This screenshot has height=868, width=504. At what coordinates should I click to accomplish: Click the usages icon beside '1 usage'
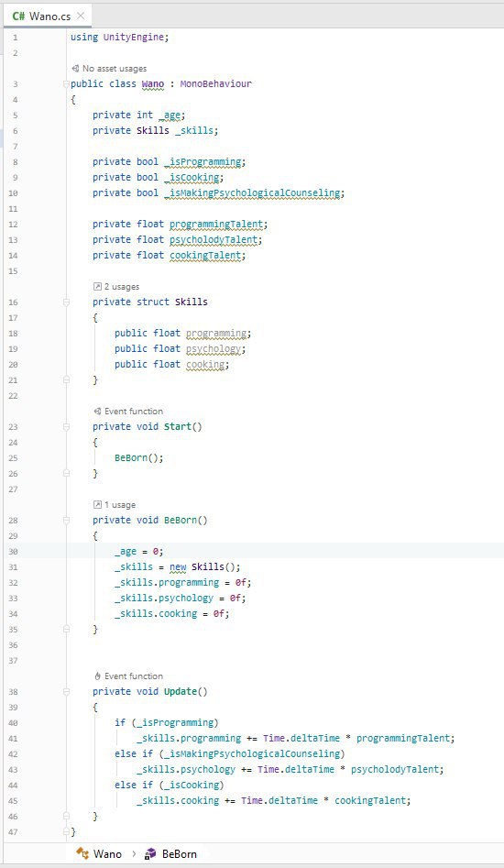coord(98,505)
